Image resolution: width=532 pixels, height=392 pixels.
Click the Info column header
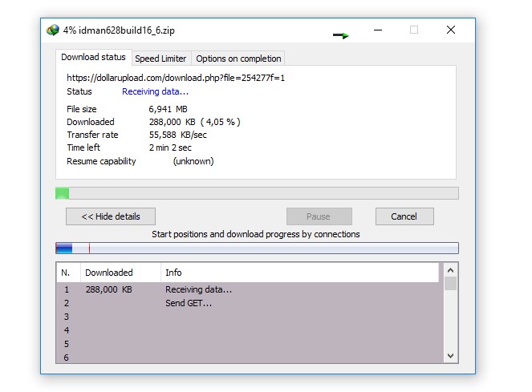[299, 273]
